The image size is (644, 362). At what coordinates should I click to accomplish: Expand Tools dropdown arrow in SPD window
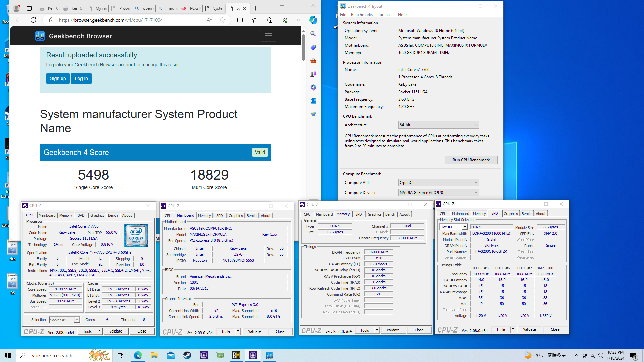513,329
